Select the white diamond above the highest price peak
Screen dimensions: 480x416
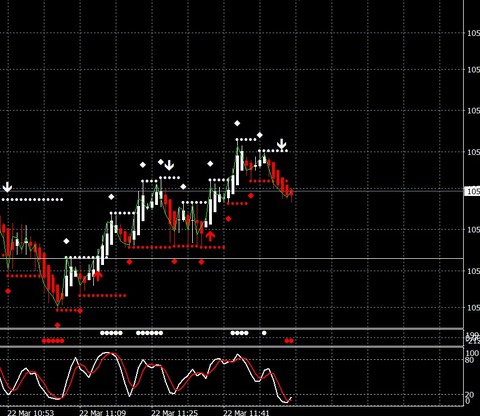(x=237, y=123)
